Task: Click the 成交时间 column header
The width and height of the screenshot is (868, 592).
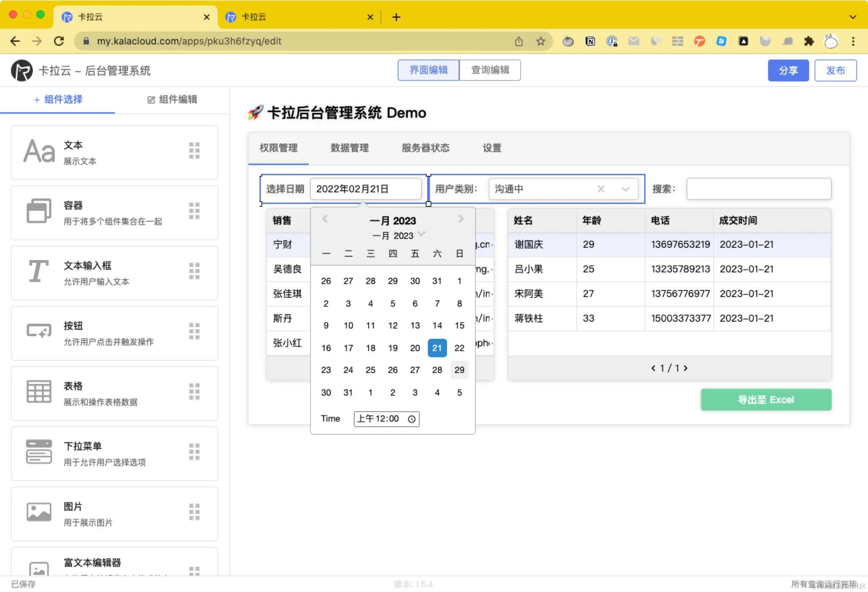Action: 738,220
